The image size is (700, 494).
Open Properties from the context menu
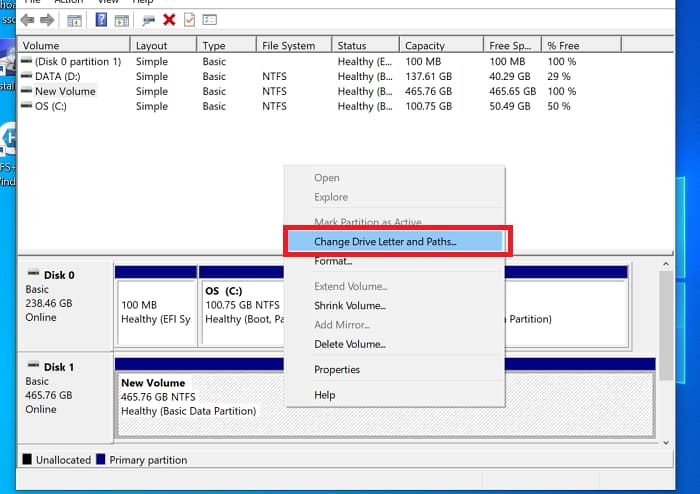(x=337, y=369)
